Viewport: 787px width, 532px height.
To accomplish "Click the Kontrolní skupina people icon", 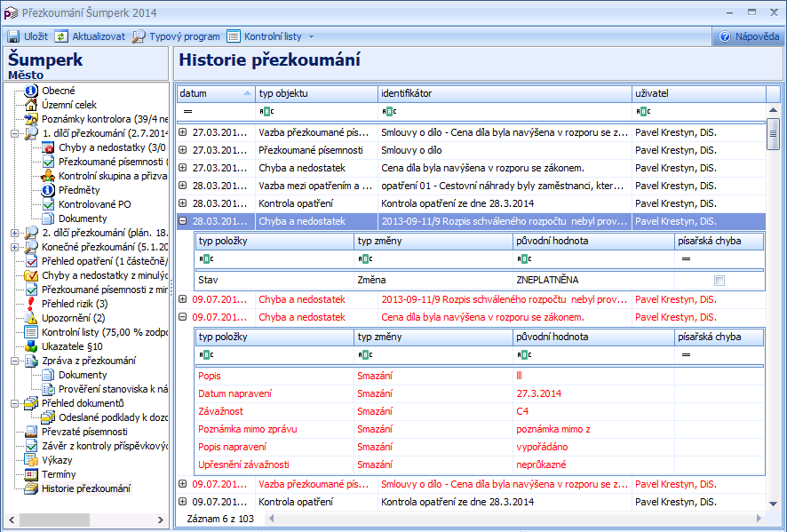I will (48, 176).
